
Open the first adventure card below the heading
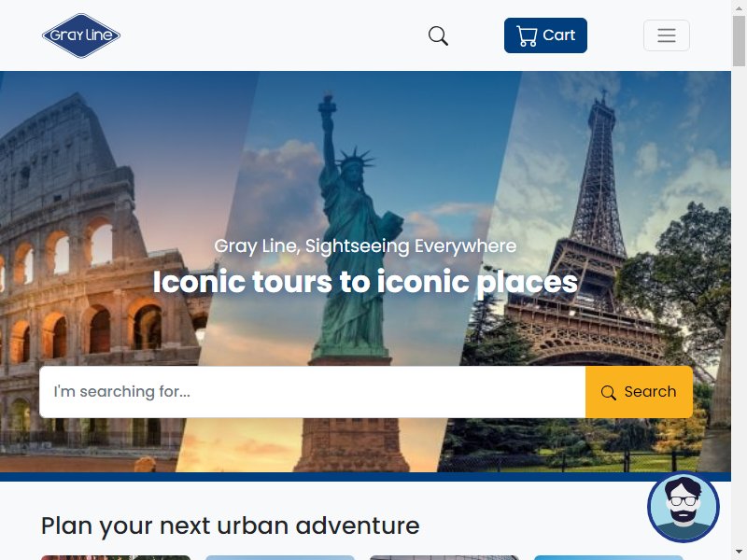[x=116, y=557]
